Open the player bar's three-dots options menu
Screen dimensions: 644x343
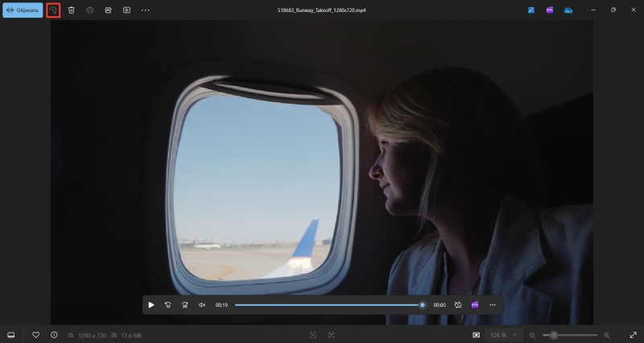493,305
